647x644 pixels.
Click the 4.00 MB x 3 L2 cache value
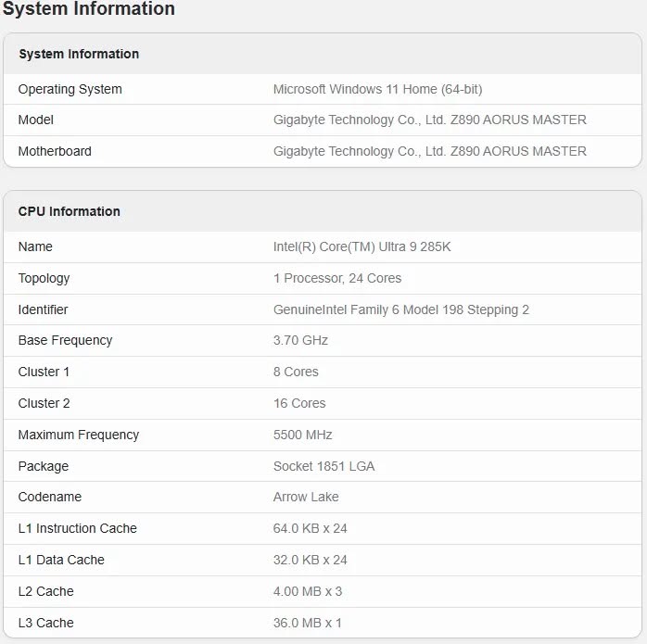[308, 592]
